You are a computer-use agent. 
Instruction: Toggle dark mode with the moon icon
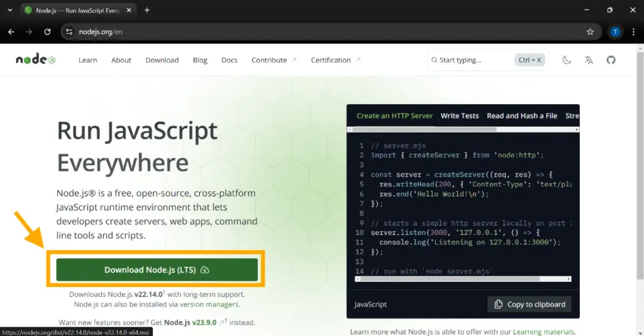tap(567, 60)
